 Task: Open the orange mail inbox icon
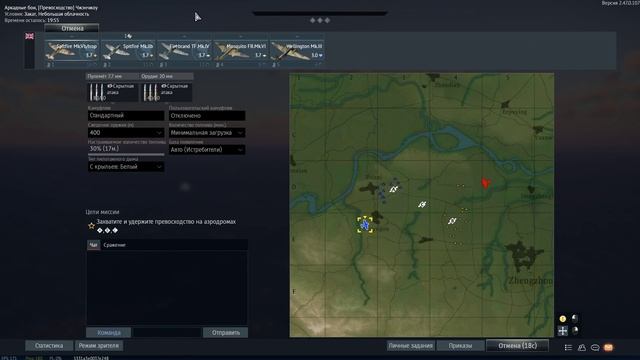point(609,347)
